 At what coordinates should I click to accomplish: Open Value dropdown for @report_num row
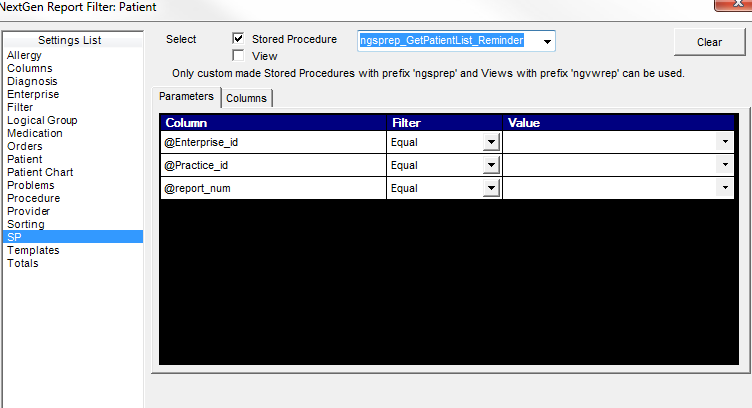click(725, 188)
